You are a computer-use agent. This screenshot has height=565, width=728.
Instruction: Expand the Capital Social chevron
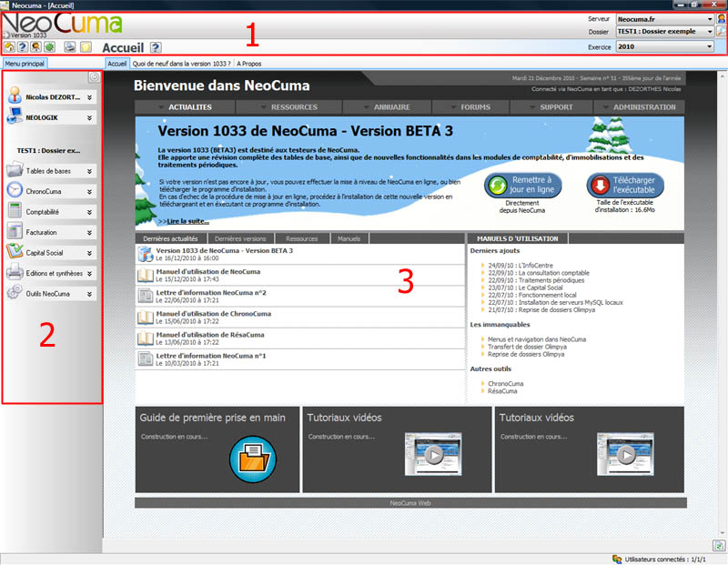89,253
